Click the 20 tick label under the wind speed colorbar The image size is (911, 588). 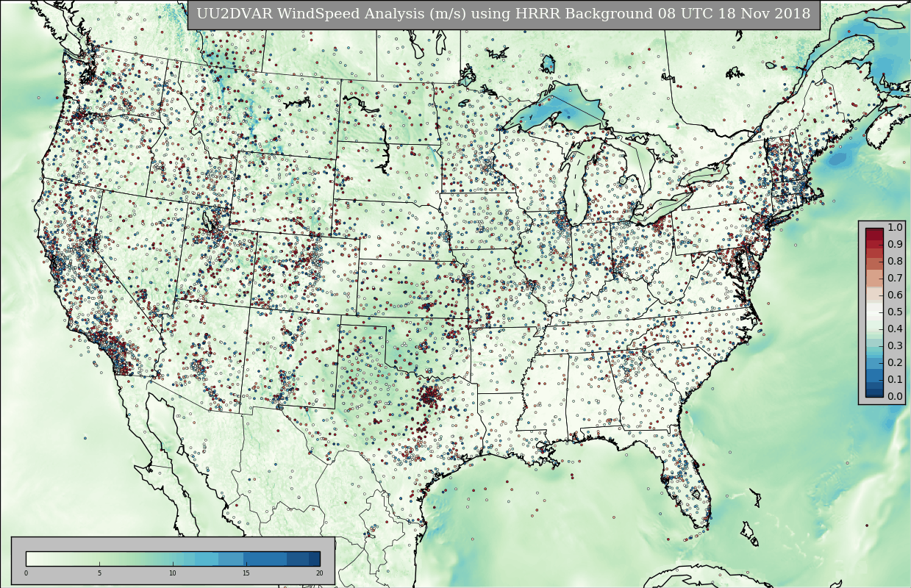pos(319,573)
